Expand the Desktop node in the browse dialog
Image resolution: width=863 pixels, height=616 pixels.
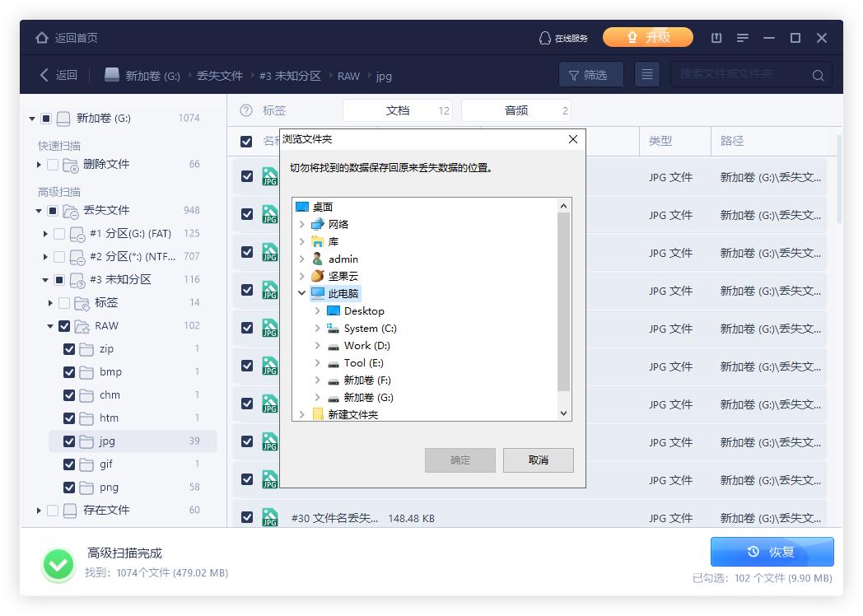pos(316,310)
